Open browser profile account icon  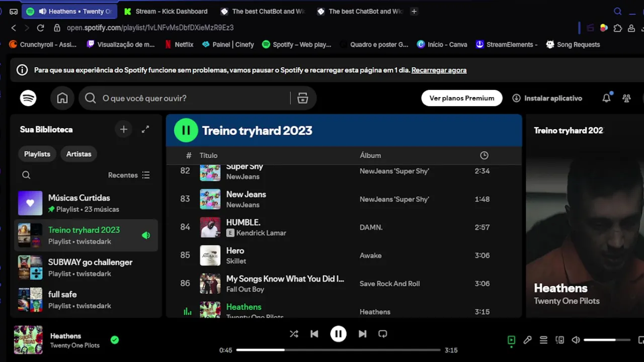click(x=631, y=28)
